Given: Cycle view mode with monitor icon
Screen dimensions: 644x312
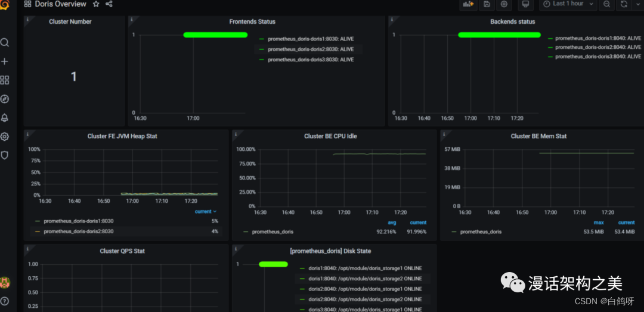Looking at the screenshot, I should coord(525,4).
